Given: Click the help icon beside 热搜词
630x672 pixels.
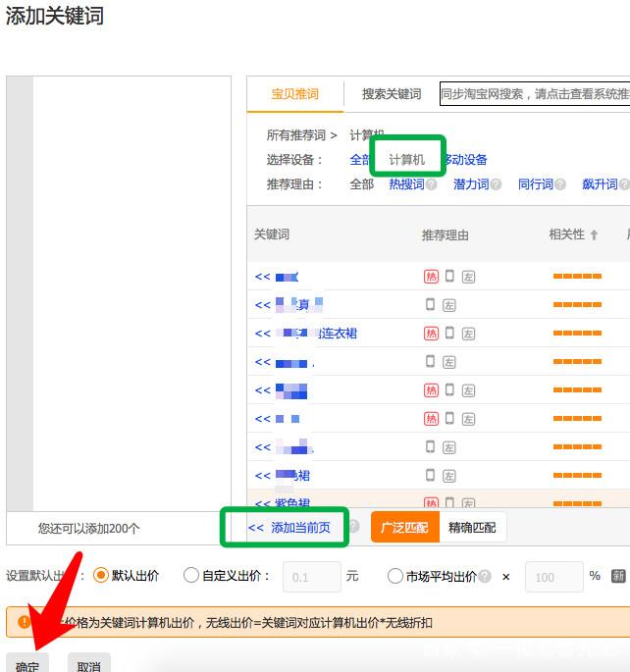Looking at the screenshot, I should tap(432, 184).
